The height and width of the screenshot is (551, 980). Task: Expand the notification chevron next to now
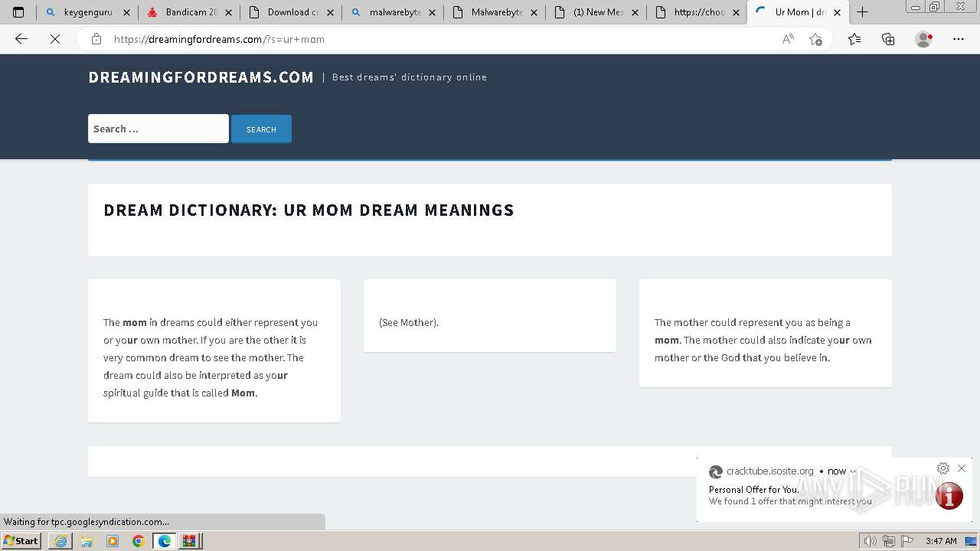pos(853,471)
